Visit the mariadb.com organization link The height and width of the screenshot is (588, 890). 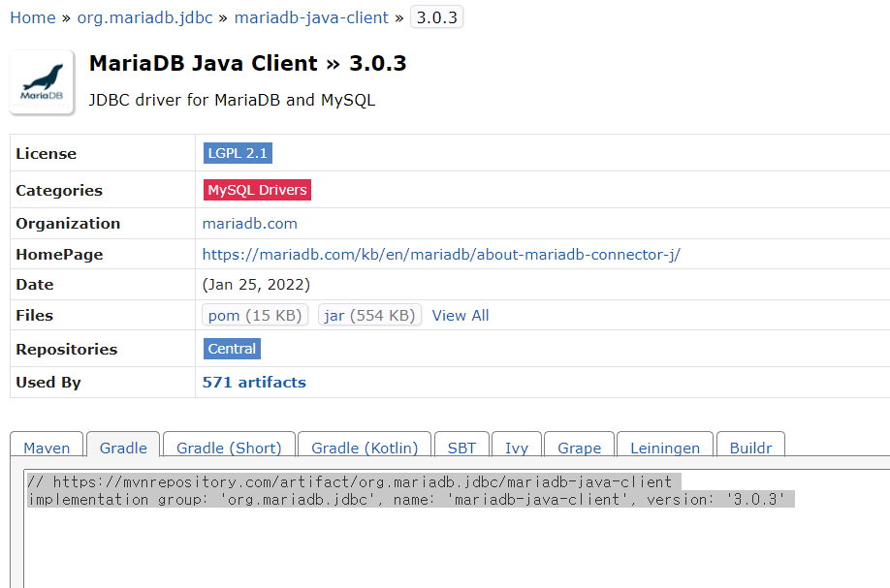tap(250, 224)
